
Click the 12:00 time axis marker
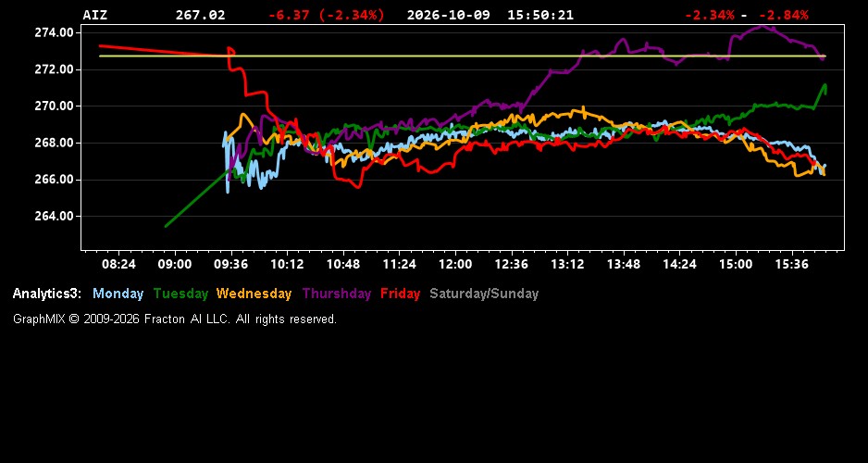click(455, 265)
